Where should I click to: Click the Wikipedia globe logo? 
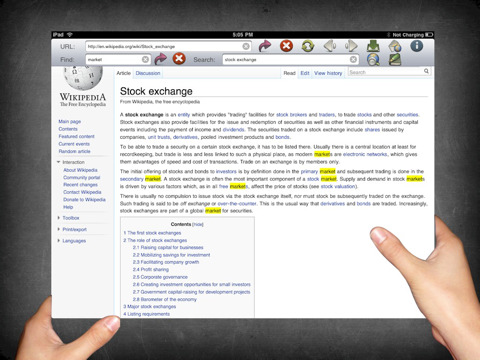point(83,77)
